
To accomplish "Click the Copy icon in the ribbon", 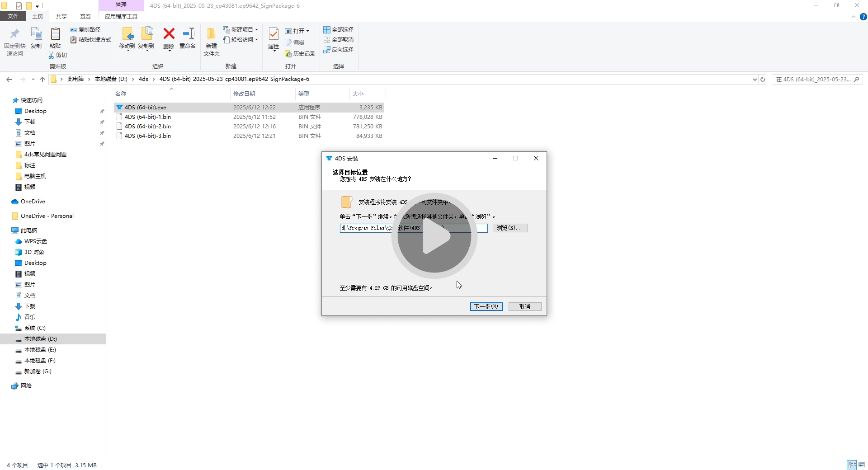I will click(36, 34).
